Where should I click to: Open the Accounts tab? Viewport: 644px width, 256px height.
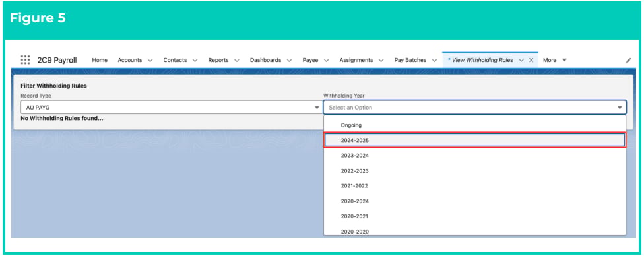pos(130,60)
